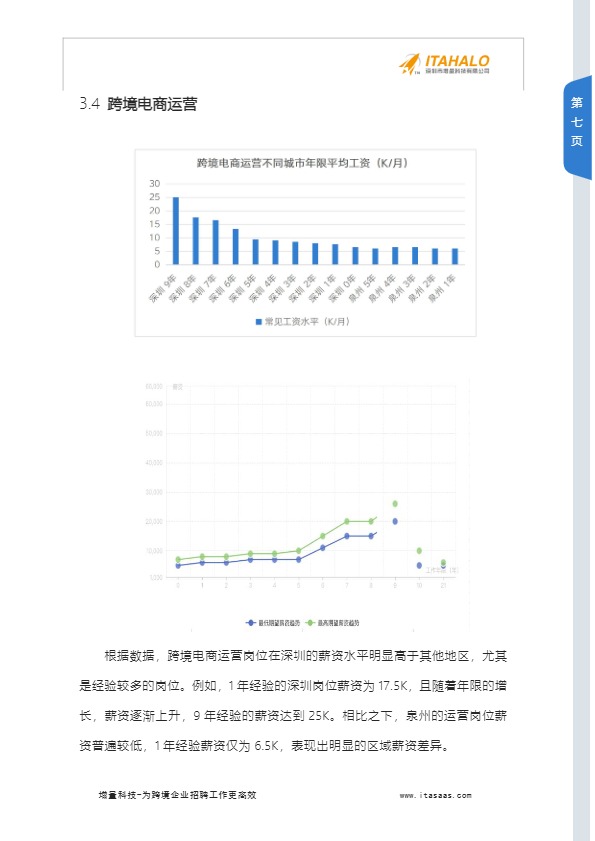
Task: Click the tallest bar for 深圳 9年
Action: pos(175,231)
